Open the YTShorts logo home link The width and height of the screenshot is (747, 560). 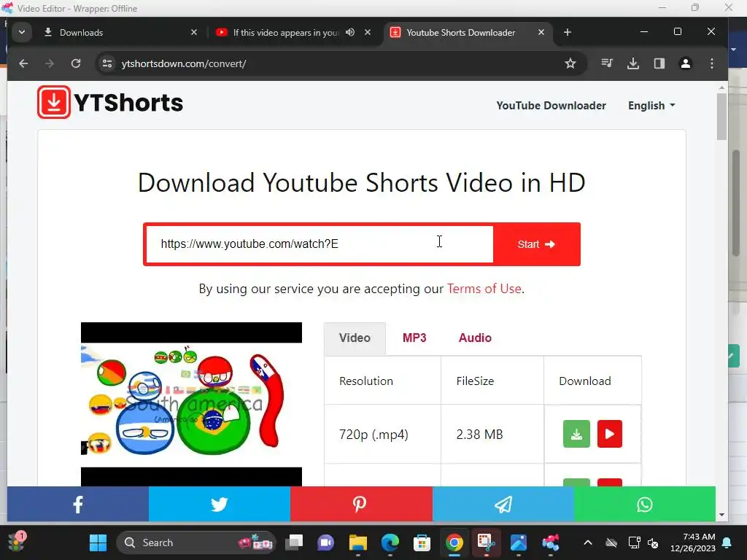[110, 102]
